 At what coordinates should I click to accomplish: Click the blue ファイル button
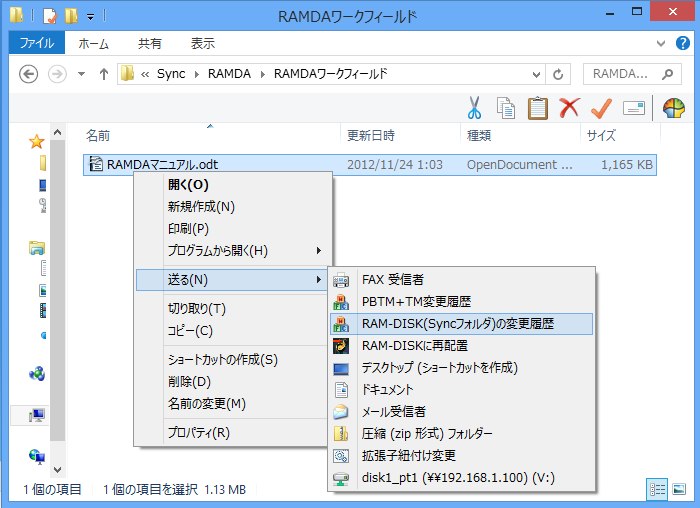[x=37, y=43]
